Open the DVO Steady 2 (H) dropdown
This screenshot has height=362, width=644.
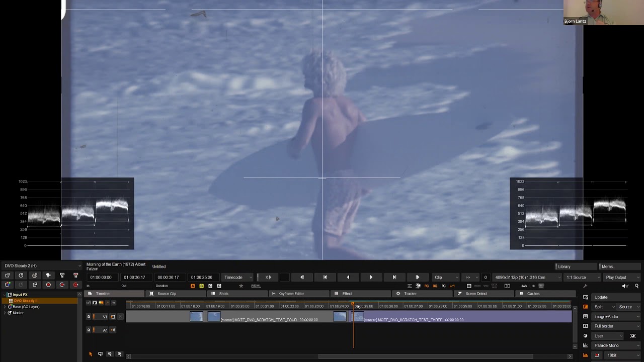[x=41, y=266]
